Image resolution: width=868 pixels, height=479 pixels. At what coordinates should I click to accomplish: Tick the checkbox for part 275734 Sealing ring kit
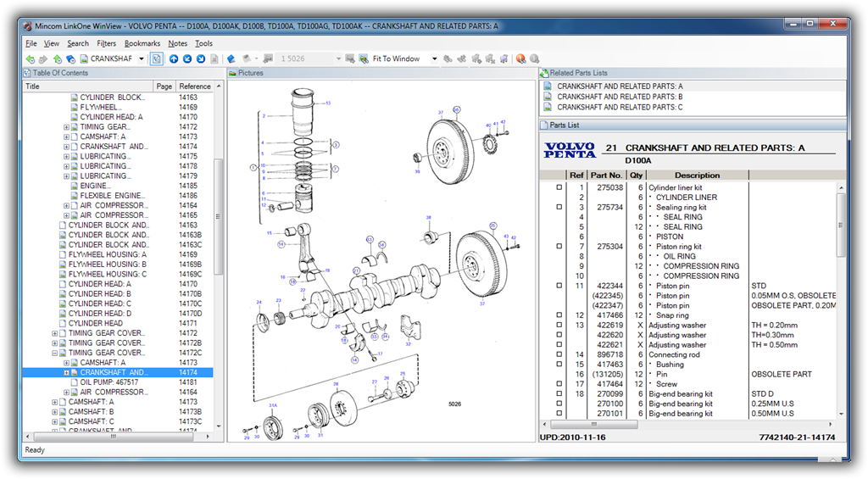click(559, 207)
